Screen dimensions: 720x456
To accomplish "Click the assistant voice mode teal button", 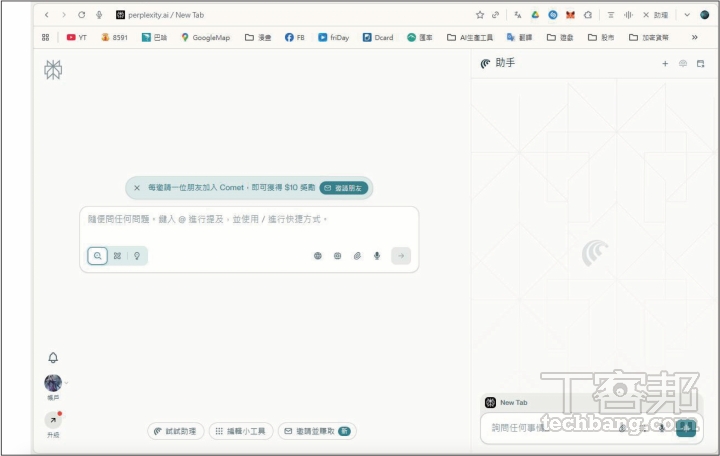I will (x=686, y=428).
